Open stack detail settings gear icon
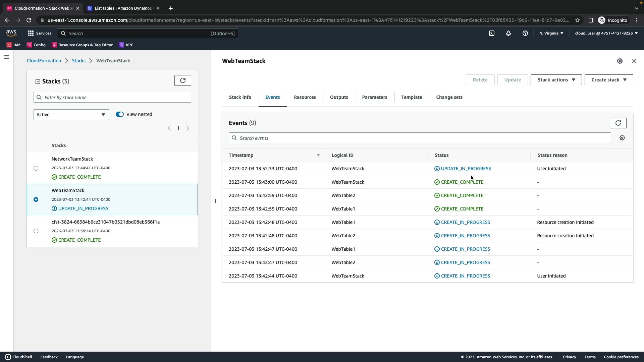The image size is (644, 362). click(x=620, y=61)
